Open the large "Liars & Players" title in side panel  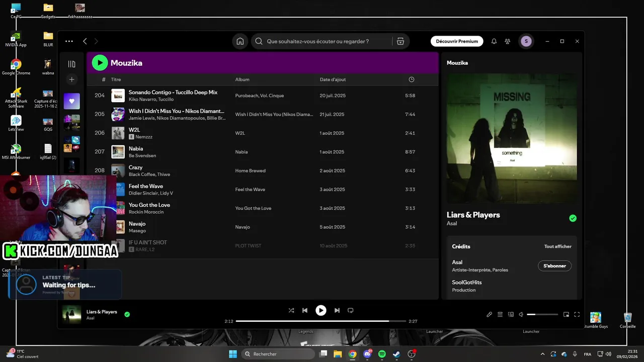tap(473, 215)
